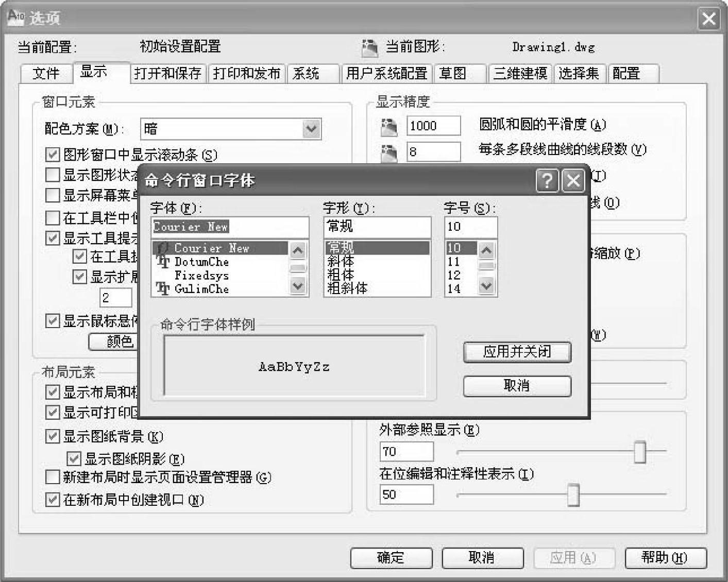Toggle the 显示工具提示 checkbox
The height and width of the screenshot is (582, 728).
tap(53, 238)
